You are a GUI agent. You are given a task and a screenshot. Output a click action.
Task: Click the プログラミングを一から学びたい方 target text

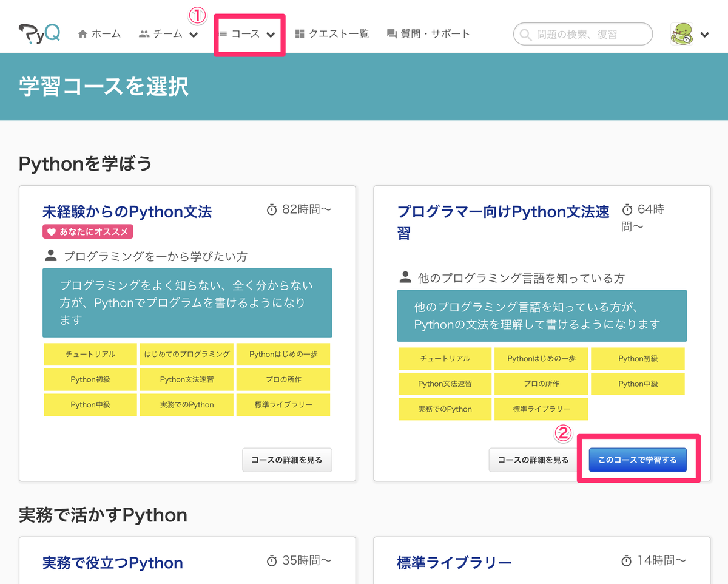click(155, 257)
